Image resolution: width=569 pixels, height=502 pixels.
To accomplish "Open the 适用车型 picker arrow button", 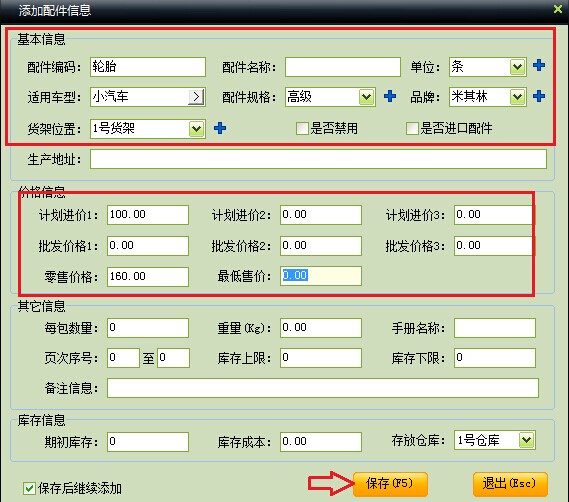I will 196,97.
